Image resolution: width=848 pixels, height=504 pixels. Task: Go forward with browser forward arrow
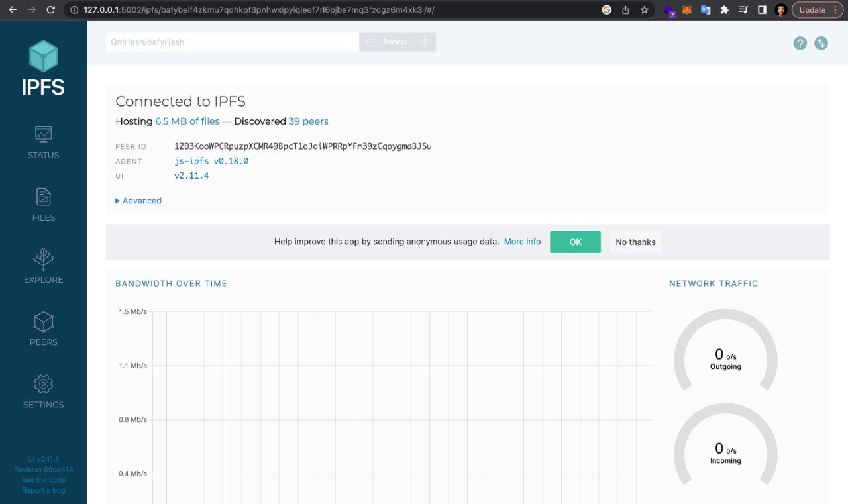(x=32, y=10)
